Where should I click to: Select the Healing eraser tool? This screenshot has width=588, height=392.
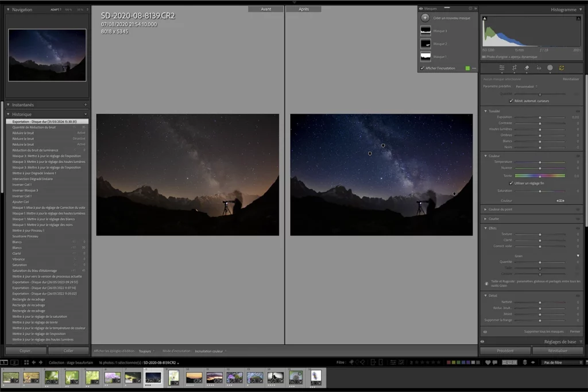(x=527, y=68)
